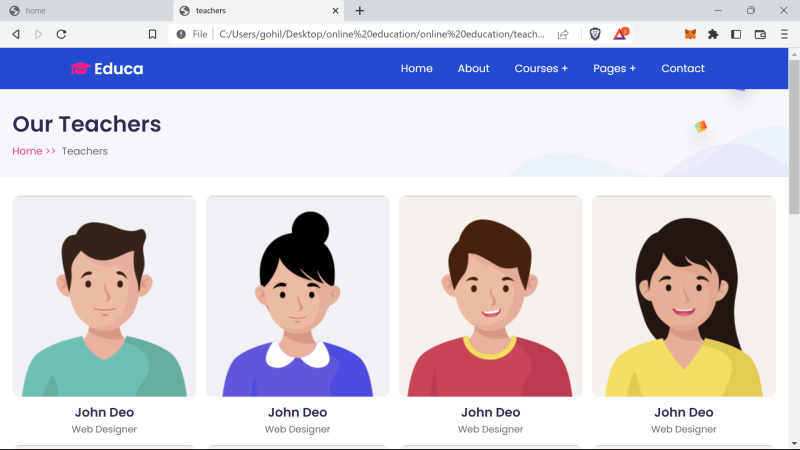Image resolution: width=800 pixels, height=450 pixels.
Task: Click the Educa graduation cap logo
Action: click(80, 68)
